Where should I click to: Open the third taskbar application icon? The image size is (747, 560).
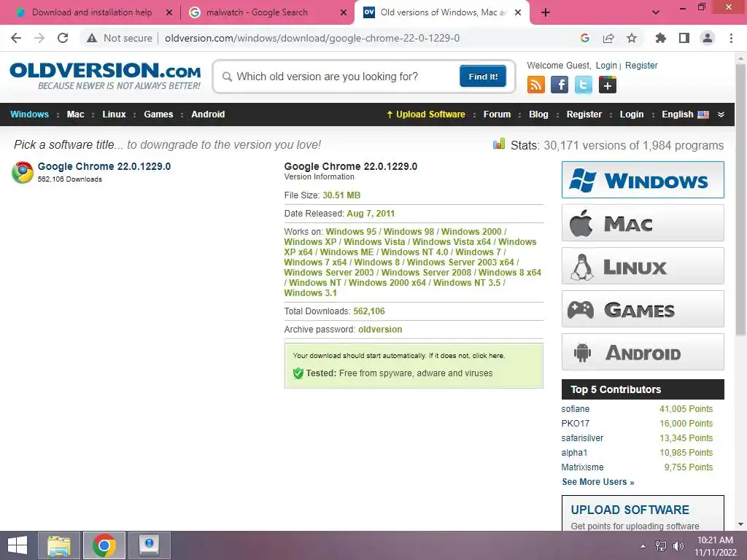coord(149,545)
